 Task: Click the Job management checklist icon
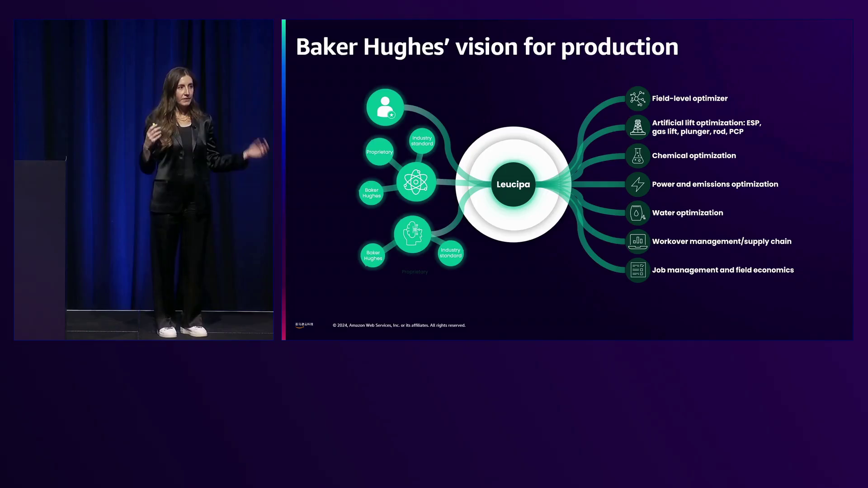[637, 270]
